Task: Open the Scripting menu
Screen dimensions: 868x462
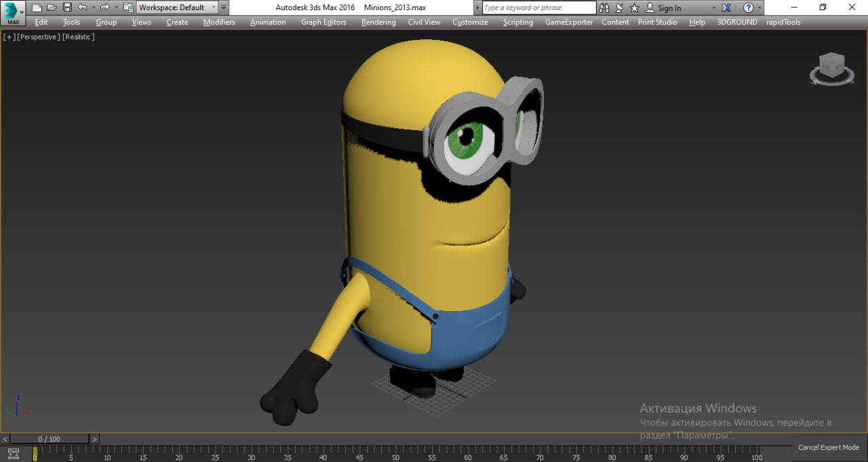Action: coord(518,22)
